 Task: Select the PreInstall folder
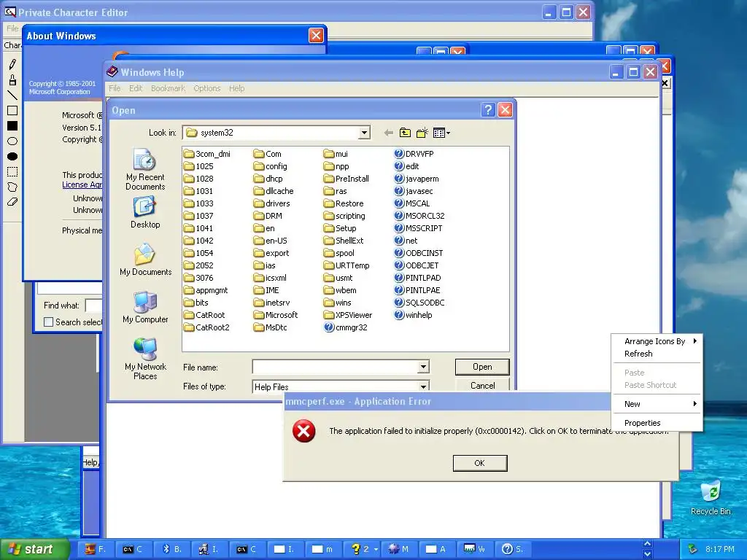pyautogui.click(x=347, y=179)
